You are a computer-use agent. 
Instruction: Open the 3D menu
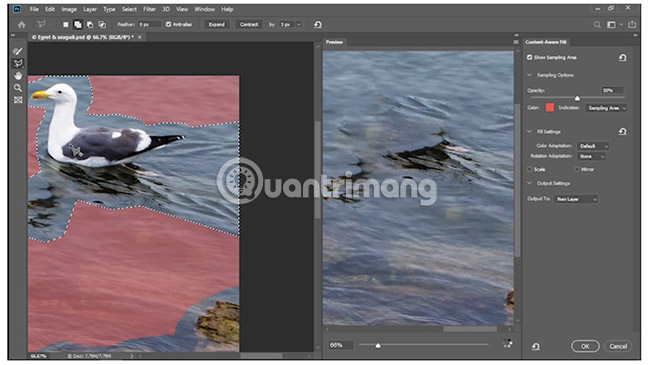tap(166, 9)
